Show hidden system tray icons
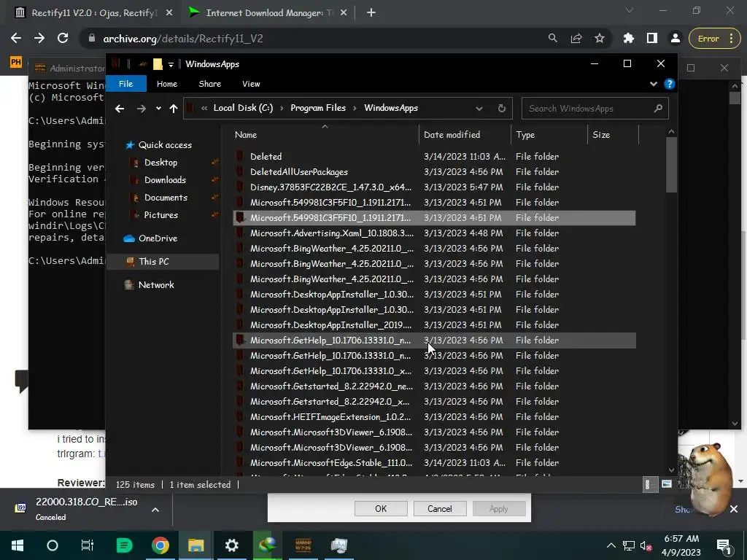This screenshot has height=560, width=747. [x=611, y=545]
